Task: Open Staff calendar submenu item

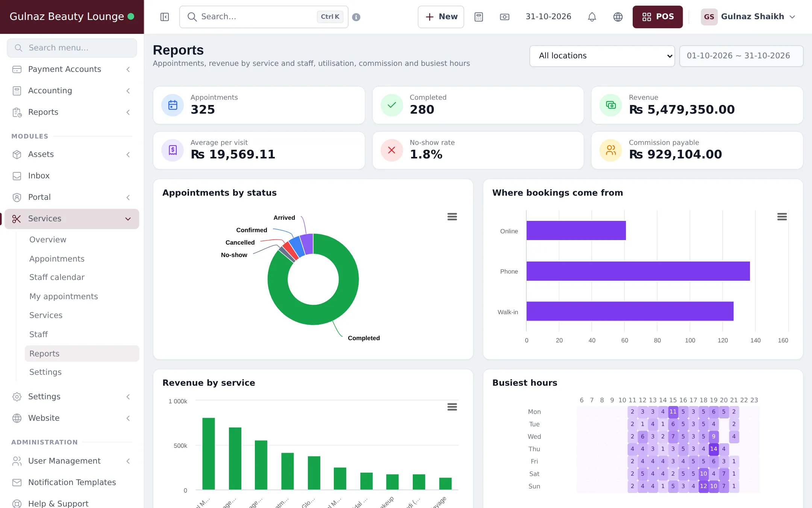Action: [x=57, y=277]
